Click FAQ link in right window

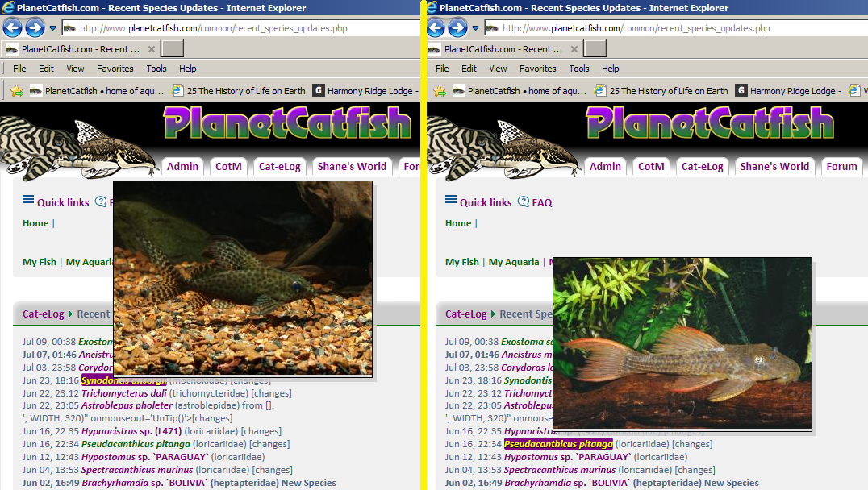pos(536,202)
